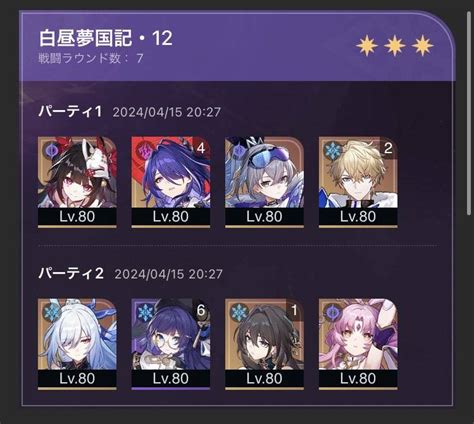474x424 pixels.
Task: Click the 白昼夢国記・12 stage title
Action: (x=106, y=38)
